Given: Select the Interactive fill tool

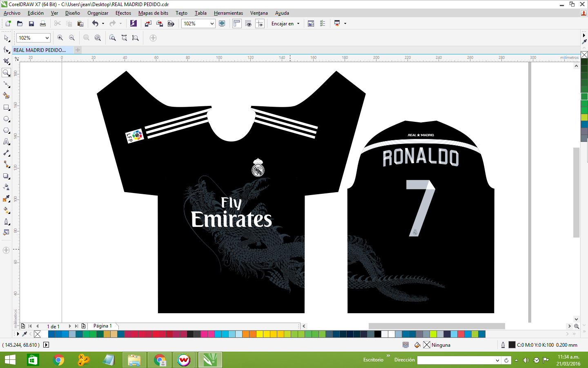Looking at the screenshot, I should click(6, 210).
